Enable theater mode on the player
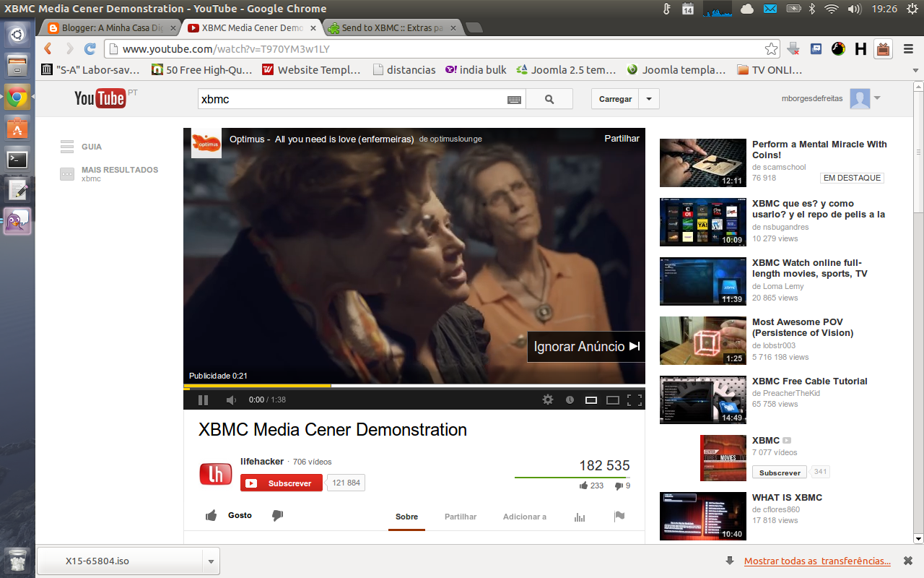 (x=612, y=400)
